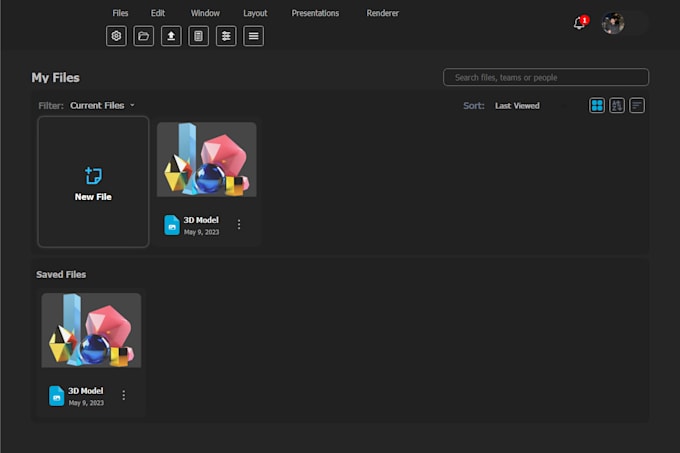
Task: Open the Renderer menu
Action: point(382,13)
